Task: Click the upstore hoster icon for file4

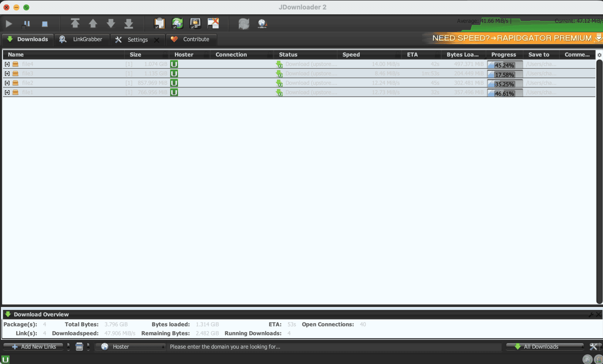Action: [x=174, y=64]
